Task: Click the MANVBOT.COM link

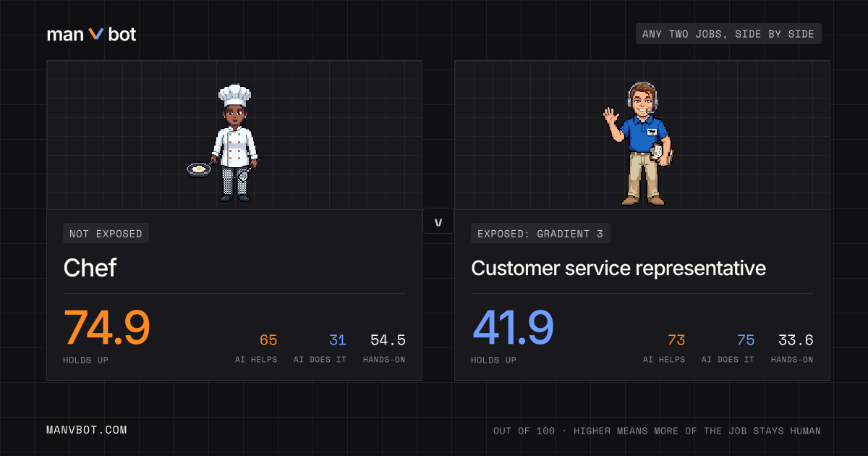Action: click(87, 430)
